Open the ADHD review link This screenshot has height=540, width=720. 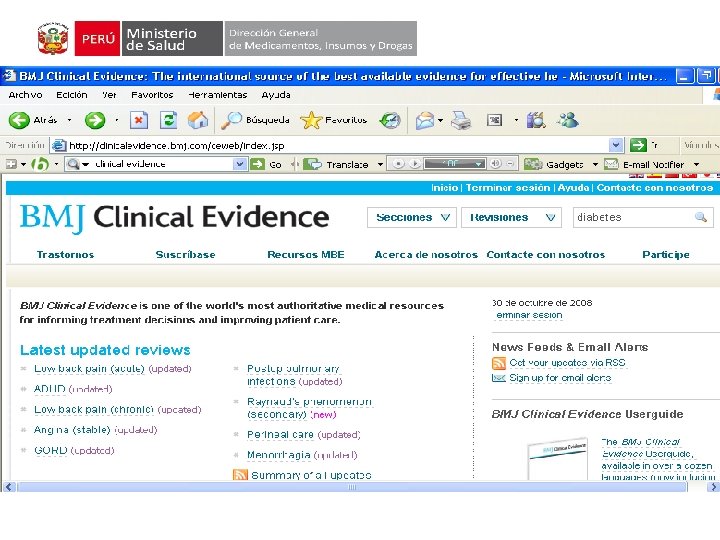50,389
